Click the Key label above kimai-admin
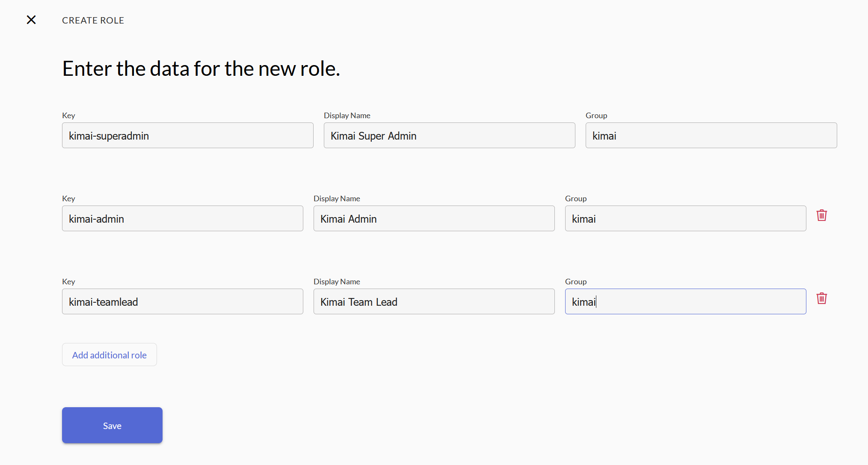The image size is (868, 465). 68,199
